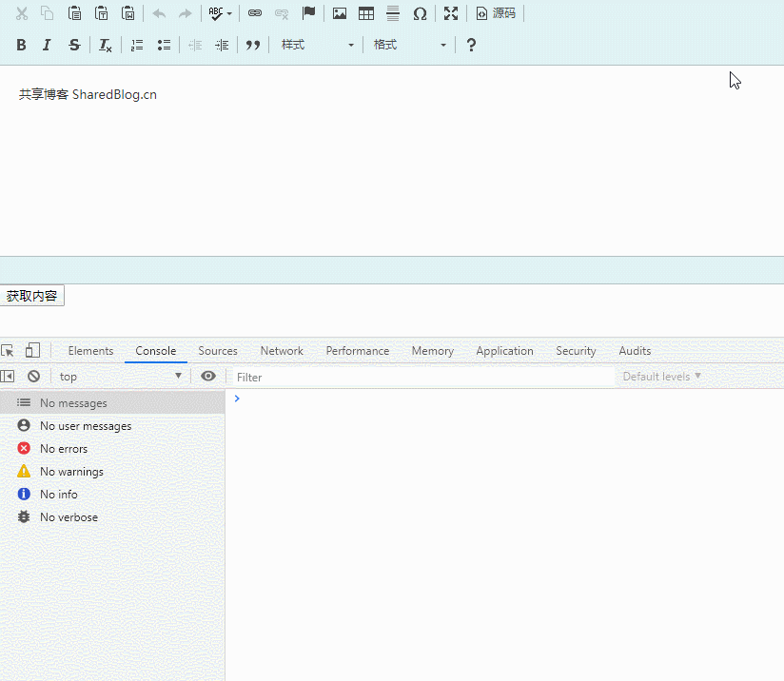Switch to the Performance tab
The image size is (784, 681).
pos(358,351)
